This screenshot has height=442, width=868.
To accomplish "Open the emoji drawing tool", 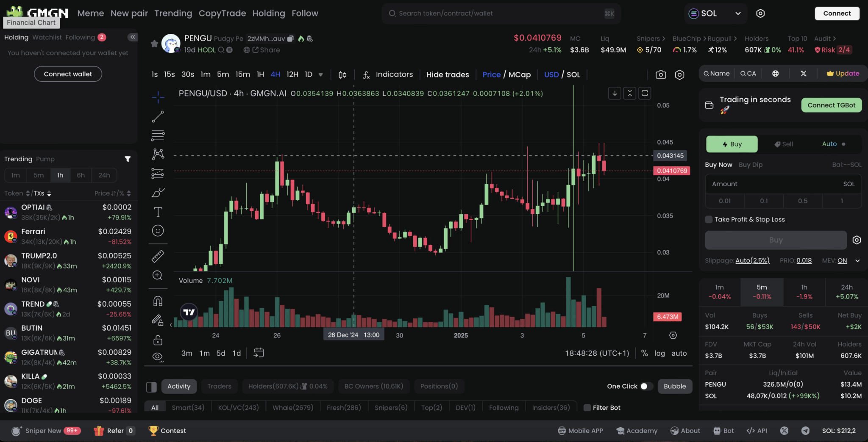I will [x=158, y=230].
